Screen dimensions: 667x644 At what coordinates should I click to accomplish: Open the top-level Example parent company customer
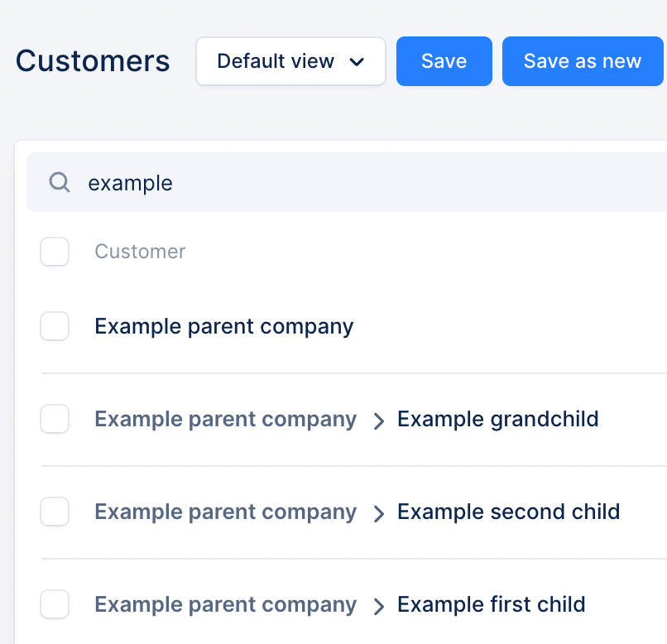224,327
